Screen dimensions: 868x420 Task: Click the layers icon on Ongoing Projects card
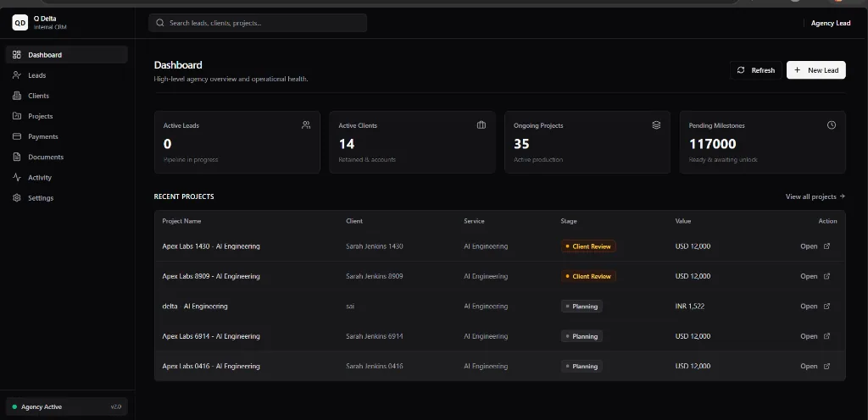tap(657, 124)
